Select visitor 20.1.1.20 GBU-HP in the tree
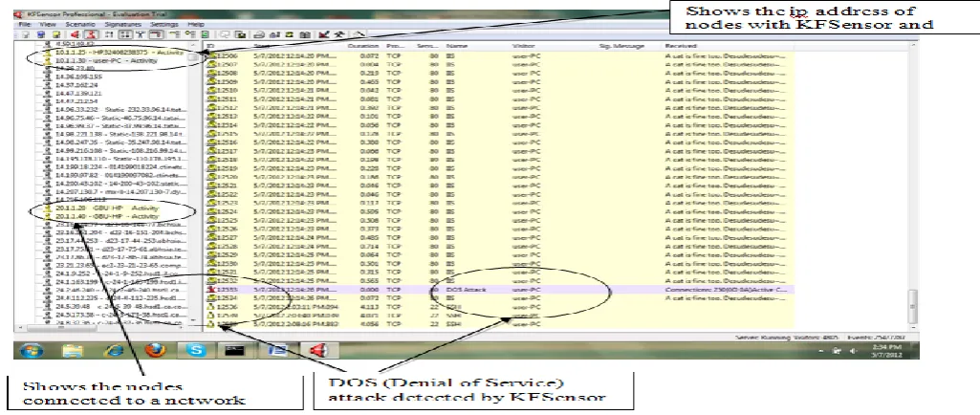Viewport: 980px width, 415px height. [x=106, y=208]
